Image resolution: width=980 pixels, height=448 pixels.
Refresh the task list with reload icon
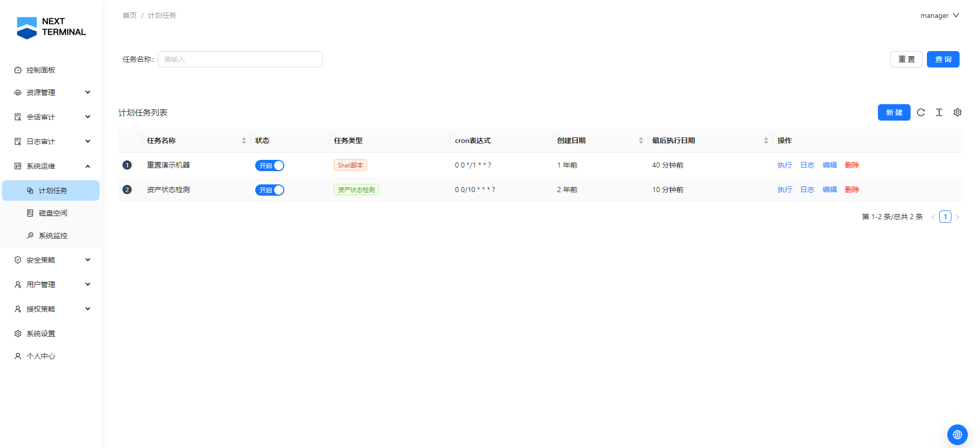pos(921,112)
